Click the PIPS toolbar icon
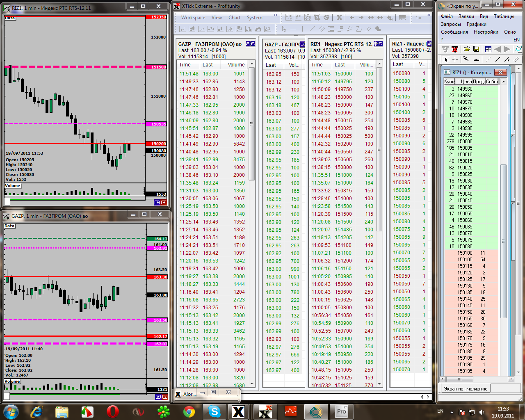The image size is (525, 420). pos(402,18)
